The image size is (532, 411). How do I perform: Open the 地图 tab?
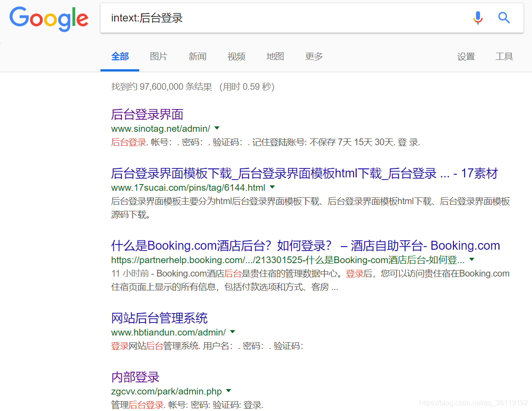click(x=275, y=56)
